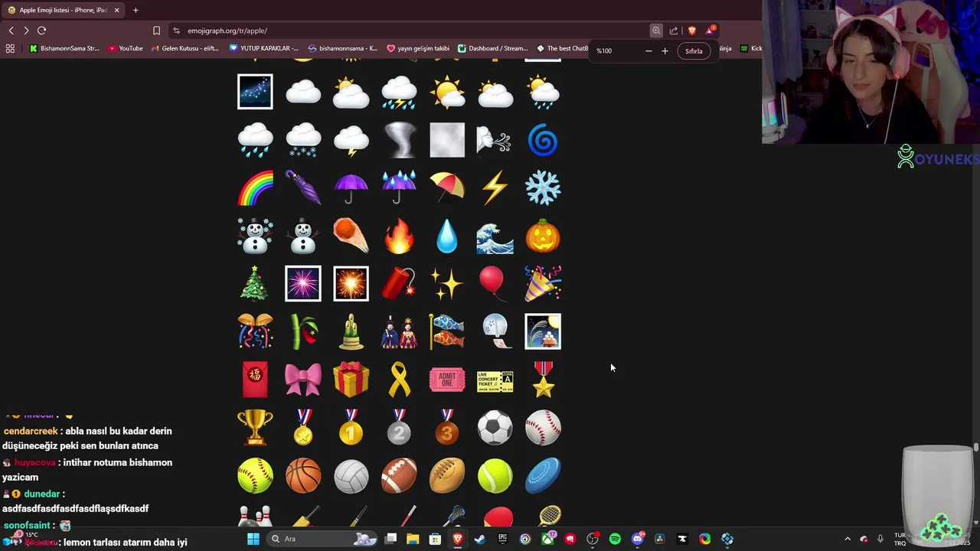Open Steam from the taskbar

[480, 539]
